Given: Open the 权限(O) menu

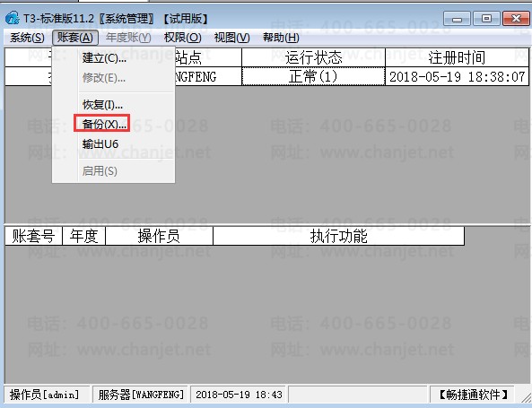Looking at the screenshot, I should (x=182, y=38).
